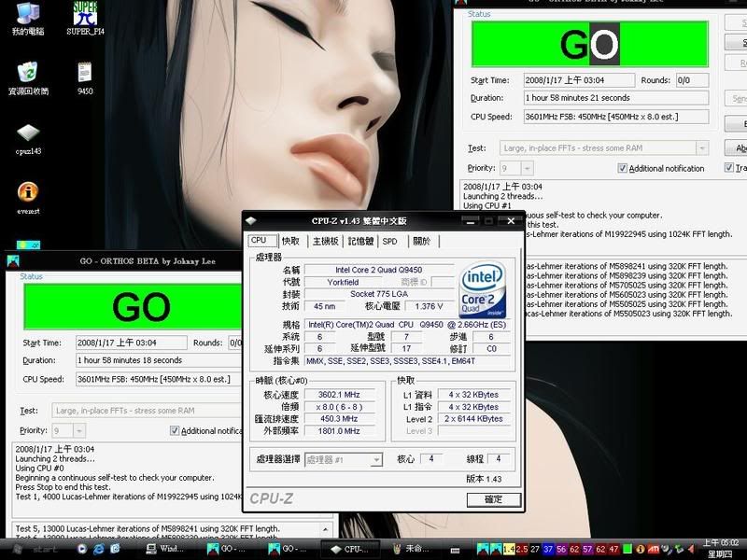Toggle Additional notification in right ORTHOS window
747x560 pixels.
[622, 168]
